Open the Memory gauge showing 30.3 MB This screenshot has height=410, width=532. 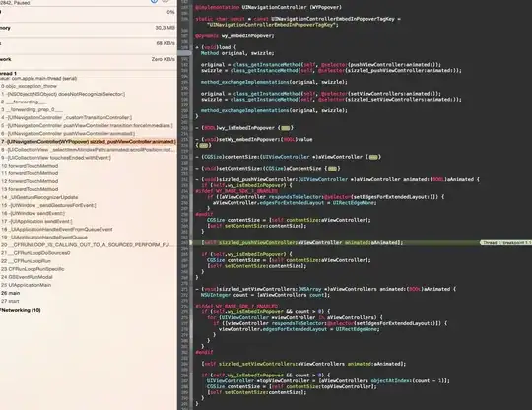(x=89, y=28)
